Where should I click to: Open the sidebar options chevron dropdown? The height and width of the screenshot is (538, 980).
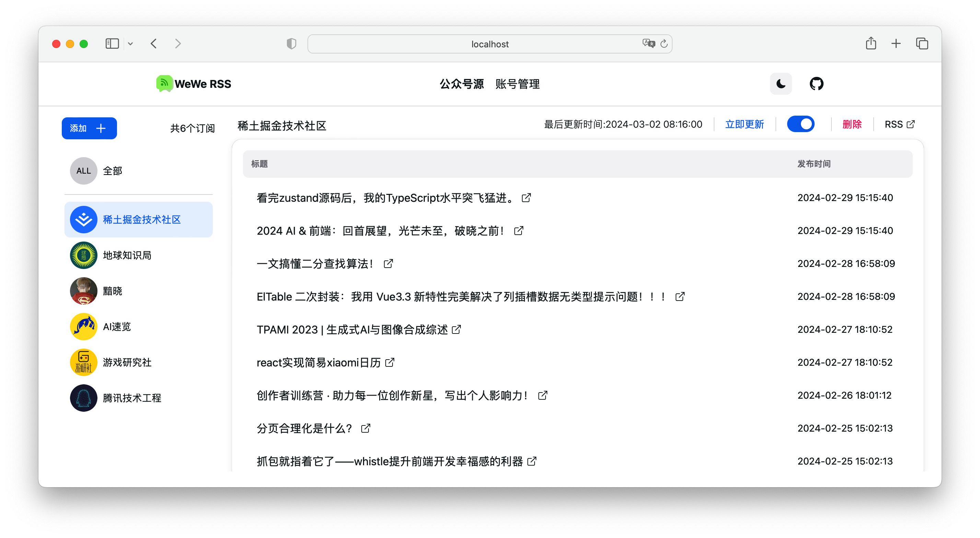coord(130,43)
